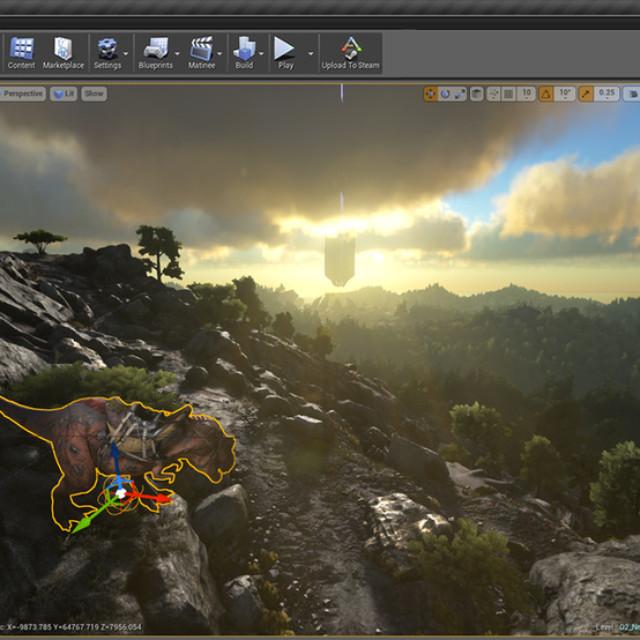Open the Marketplace from the toolbar
The height and width of the screenshot is (640, 640).
click(x=63, y=53)
